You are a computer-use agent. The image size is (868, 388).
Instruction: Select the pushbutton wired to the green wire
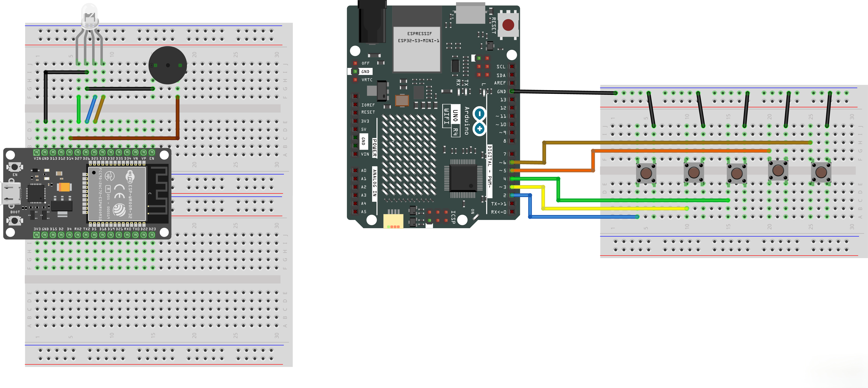[737, 174]
